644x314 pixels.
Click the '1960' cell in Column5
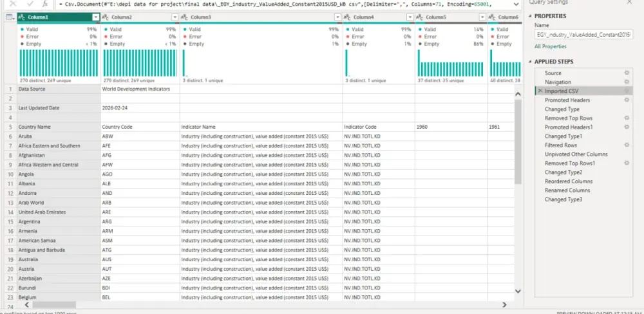tap(451, 127)
